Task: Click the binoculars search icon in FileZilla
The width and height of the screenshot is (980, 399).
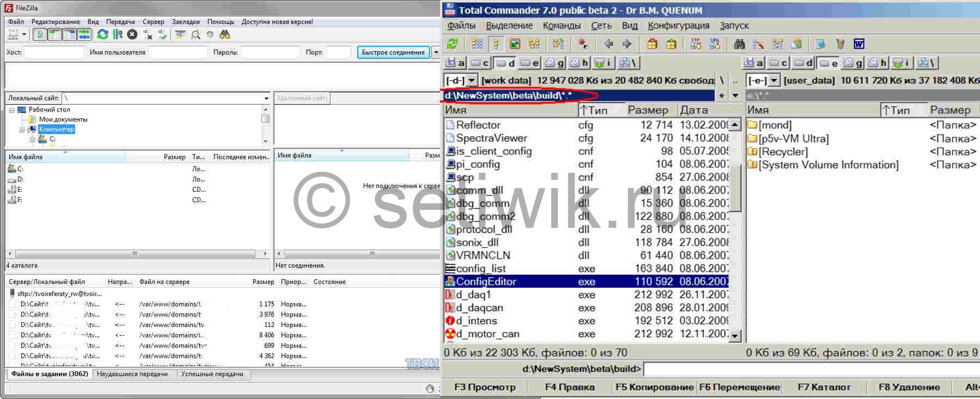Action: pos(225,34)
